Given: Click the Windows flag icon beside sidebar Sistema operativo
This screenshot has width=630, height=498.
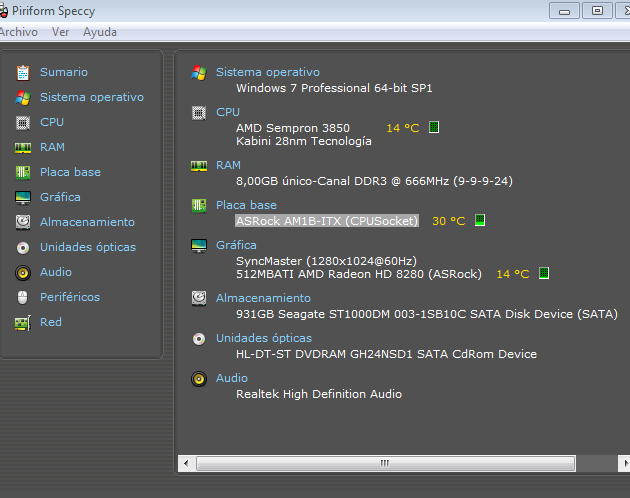Looking at the screenshot, I should (23, 98).
